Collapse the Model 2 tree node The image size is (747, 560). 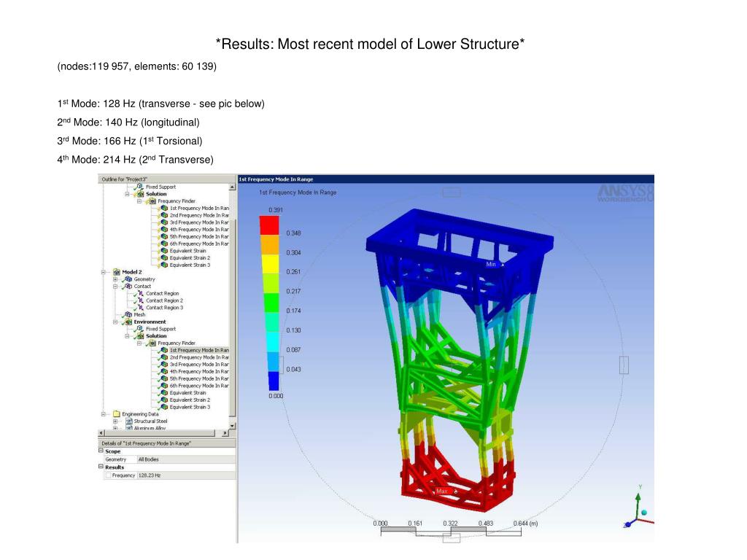click(x=103, y=272)
